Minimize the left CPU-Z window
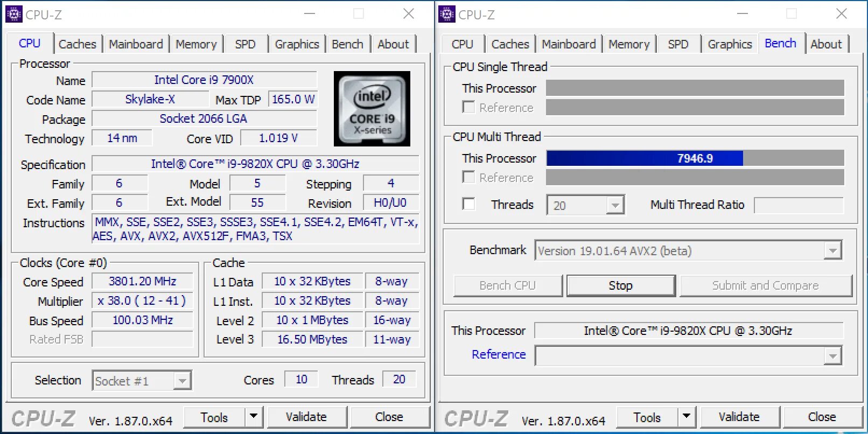Image resolution: width=868 pixels, height=434 pixels. point(310,14)
